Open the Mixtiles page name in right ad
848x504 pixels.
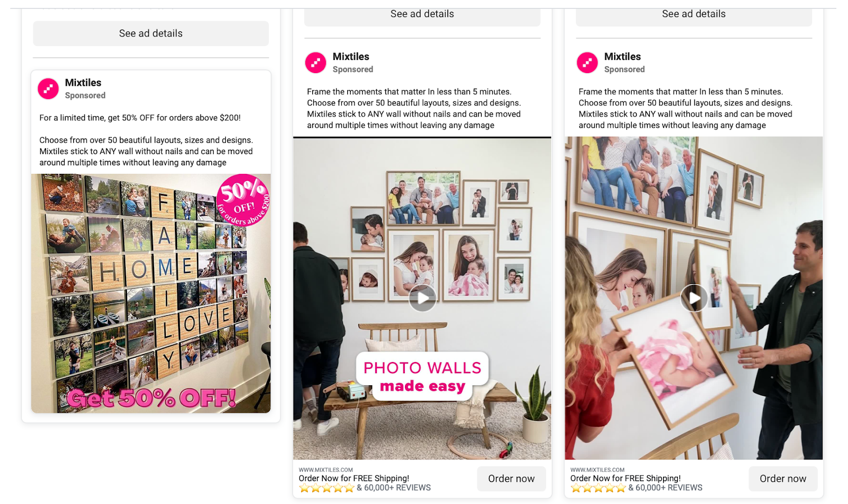tap(622, 57)
